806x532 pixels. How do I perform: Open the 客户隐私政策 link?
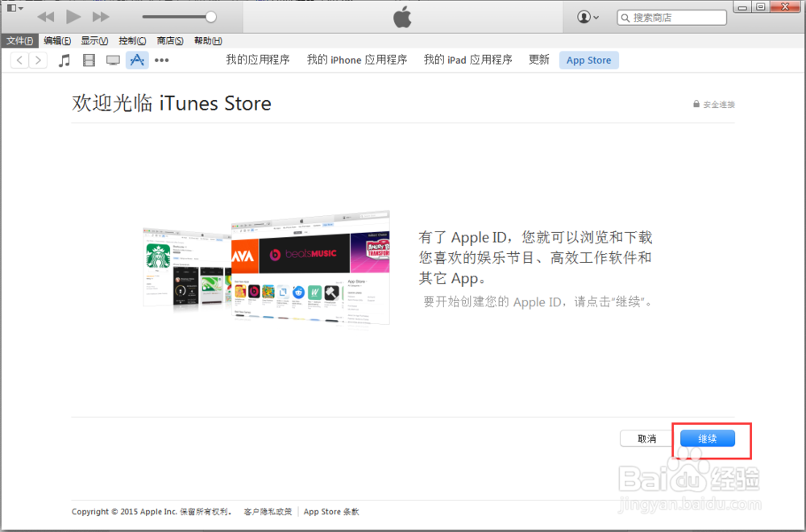click(x=268, y=511)
